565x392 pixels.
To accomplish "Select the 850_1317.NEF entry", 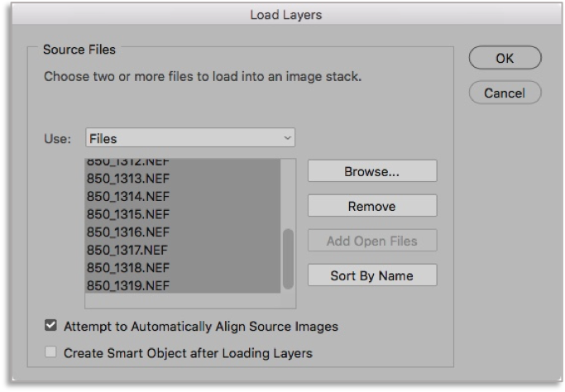I will [127, 250].
